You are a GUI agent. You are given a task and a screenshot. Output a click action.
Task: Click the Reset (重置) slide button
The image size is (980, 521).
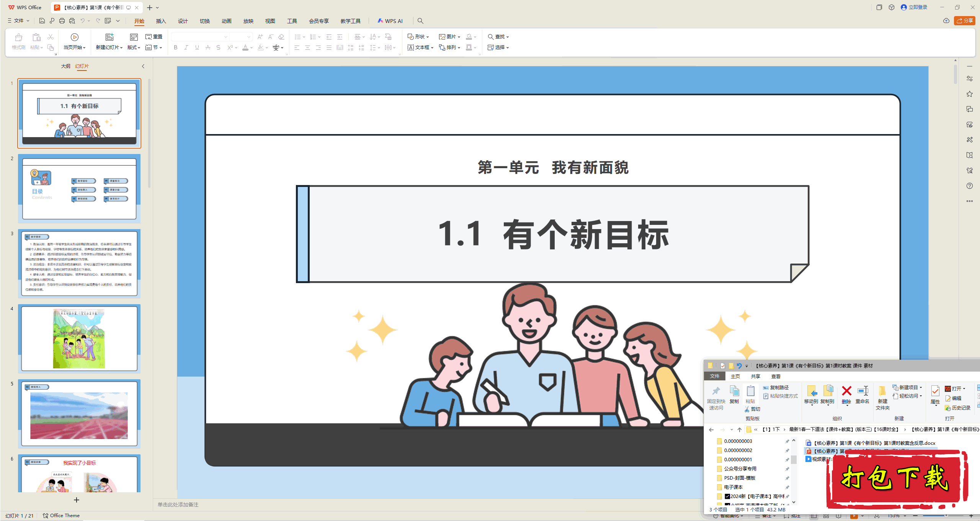coord(154,37)
